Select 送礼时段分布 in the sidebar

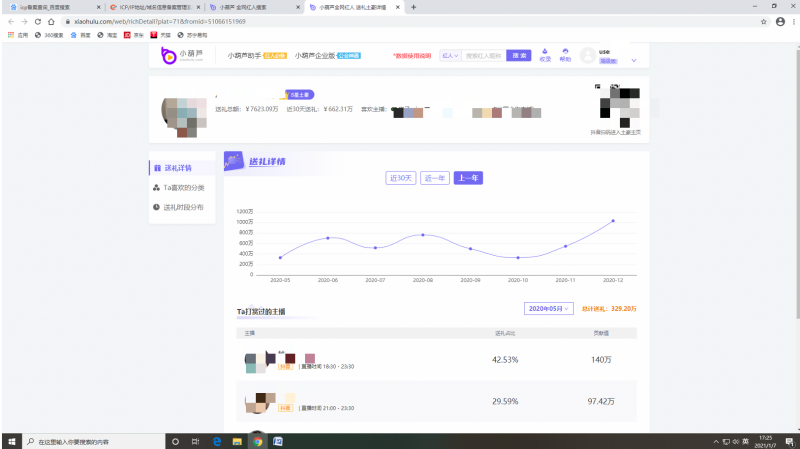tap(182, 207)
